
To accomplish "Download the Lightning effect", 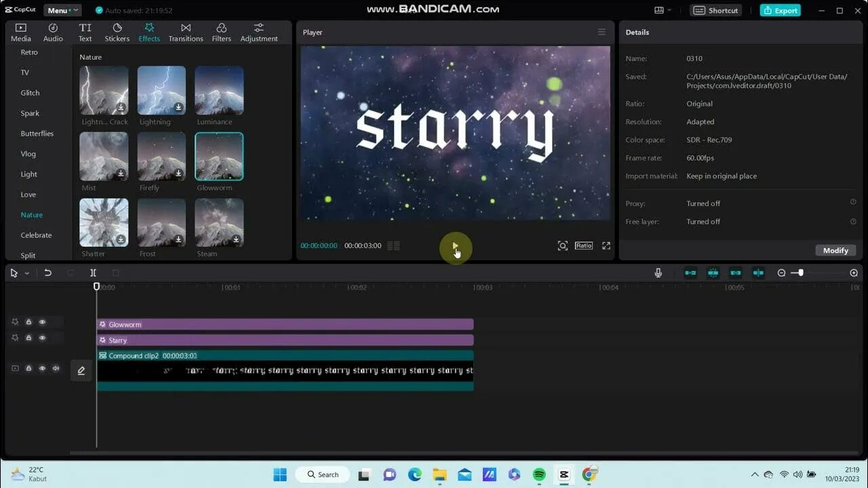I will pos(178,107).
